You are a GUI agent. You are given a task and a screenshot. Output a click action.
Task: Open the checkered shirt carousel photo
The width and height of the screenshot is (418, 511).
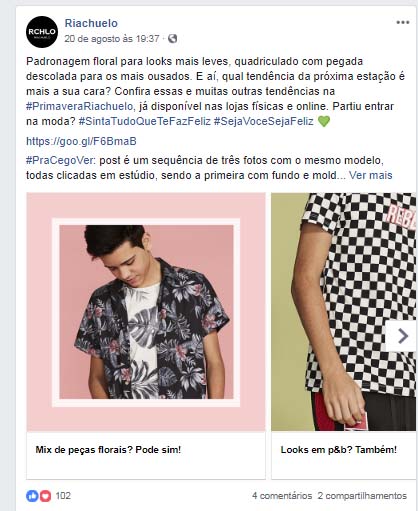click(344, 312)
